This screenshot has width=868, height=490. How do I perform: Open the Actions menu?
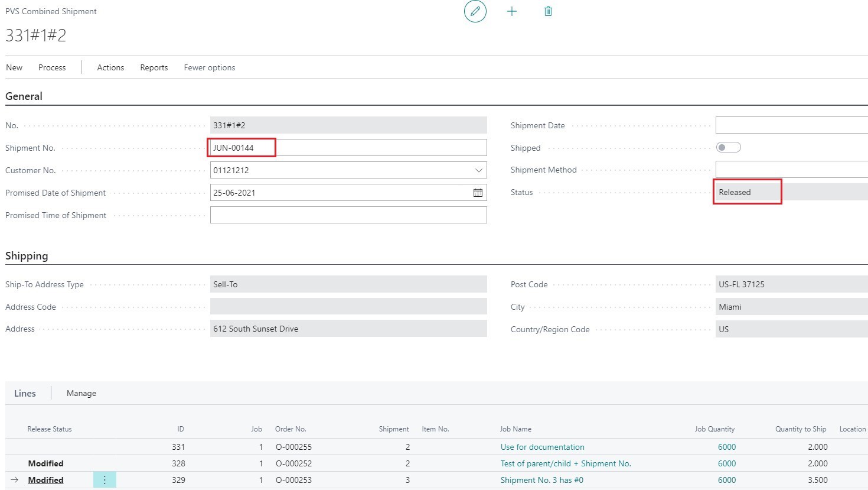(x=110, y=67)
